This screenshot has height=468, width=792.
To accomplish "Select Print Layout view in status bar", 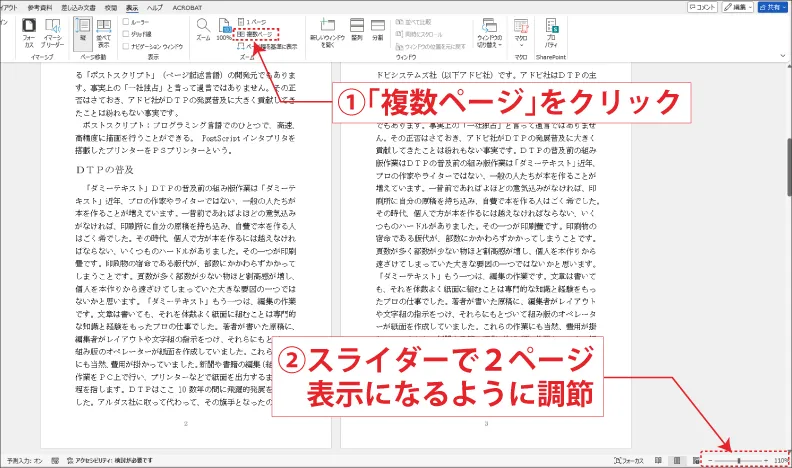I will coord(677,460).
